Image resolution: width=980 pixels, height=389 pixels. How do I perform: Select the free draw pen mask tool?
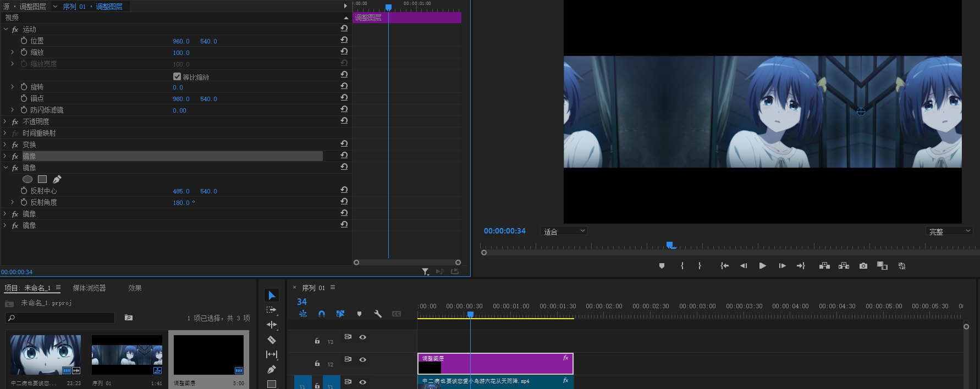57,179
